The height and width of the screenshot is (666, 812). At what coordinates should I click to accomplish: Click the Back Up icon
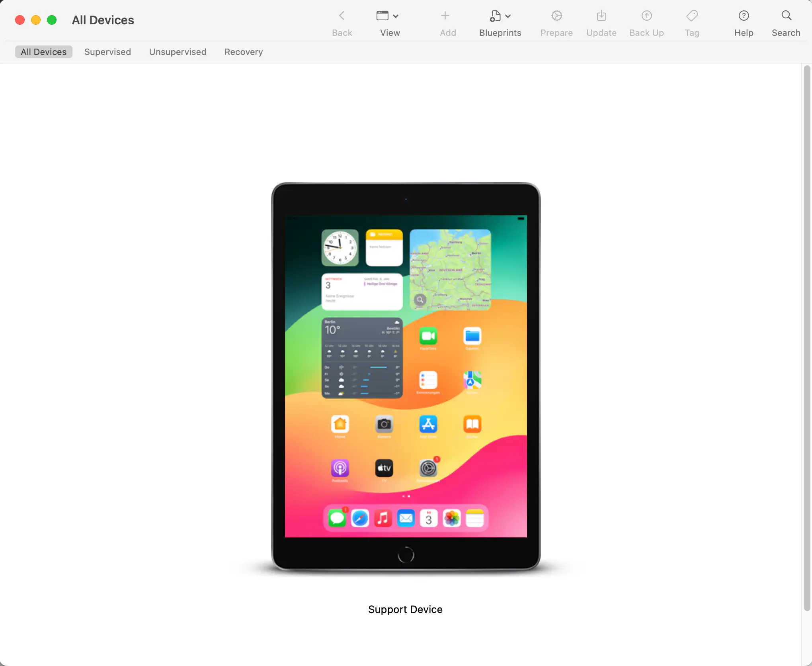pos(646,16)
